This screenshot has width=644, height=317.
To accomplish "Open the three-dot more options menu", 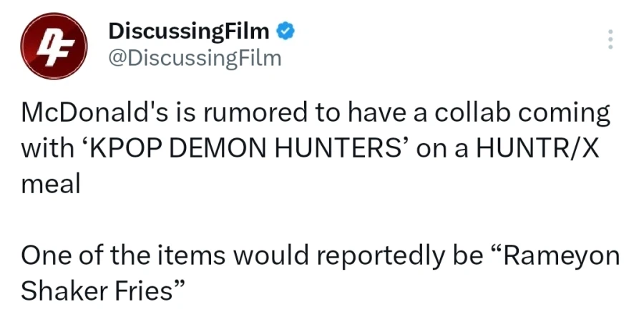I will tap(610, 39).
